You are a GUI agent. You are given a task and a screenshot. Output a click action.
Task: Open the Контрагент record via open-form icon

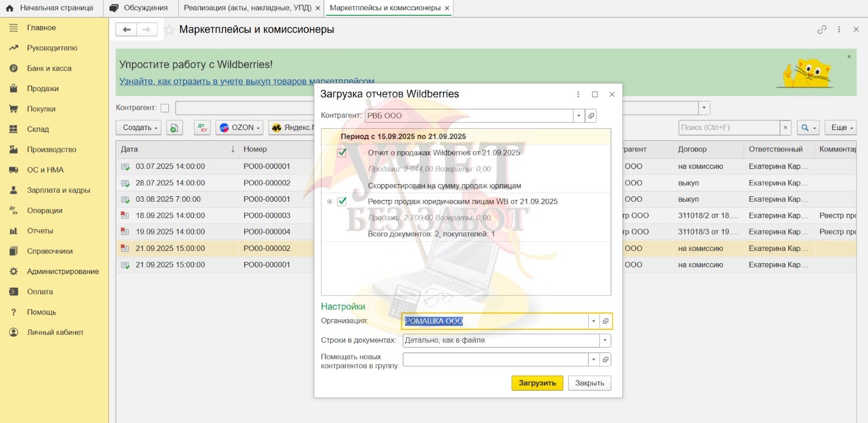click(591, 115)
